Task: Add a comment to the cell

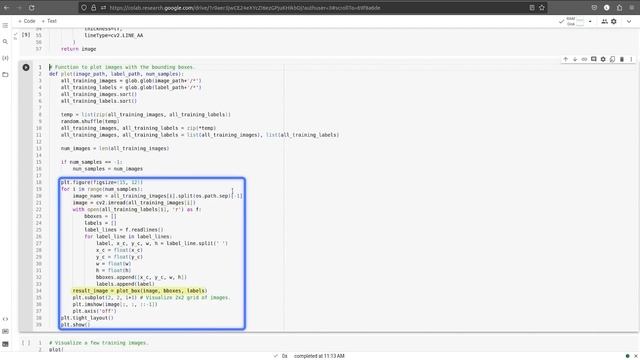Action: click(593, 59)
